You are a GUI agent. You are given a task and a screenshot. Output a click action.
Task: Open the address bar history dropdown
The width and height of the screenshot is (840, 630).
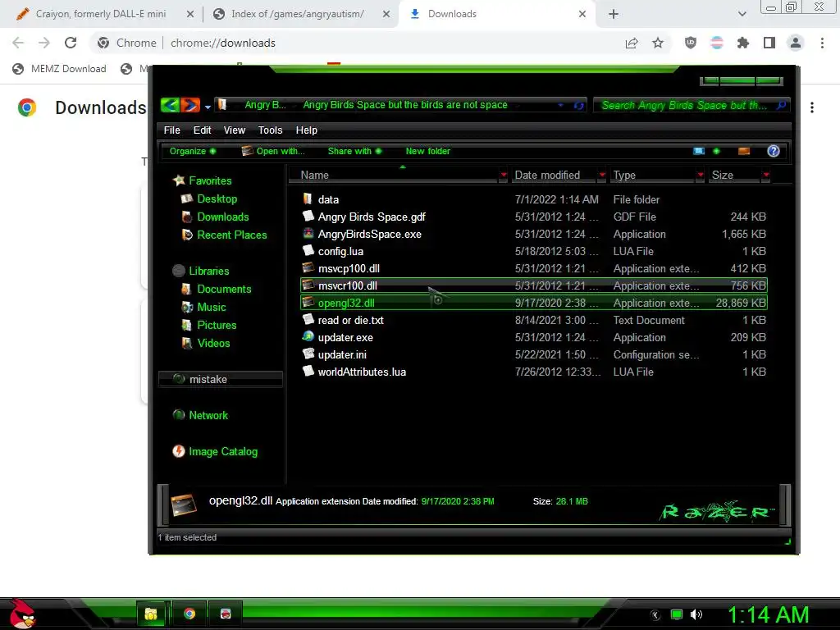(x=560, y=105)
